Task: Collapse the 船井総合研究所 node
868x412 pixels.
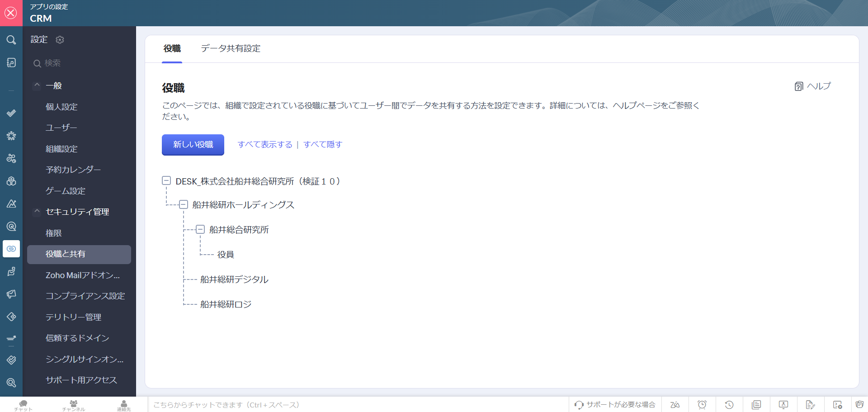Action: [200, 229]
